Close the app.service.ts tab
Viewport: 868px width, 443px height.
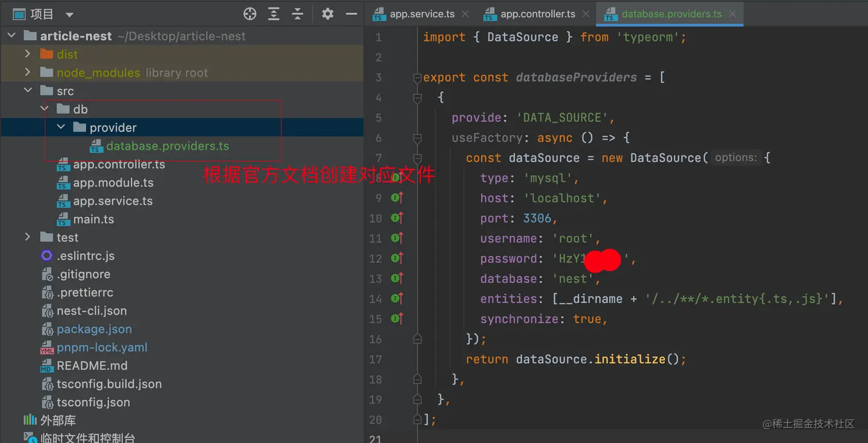coord(465,14)
